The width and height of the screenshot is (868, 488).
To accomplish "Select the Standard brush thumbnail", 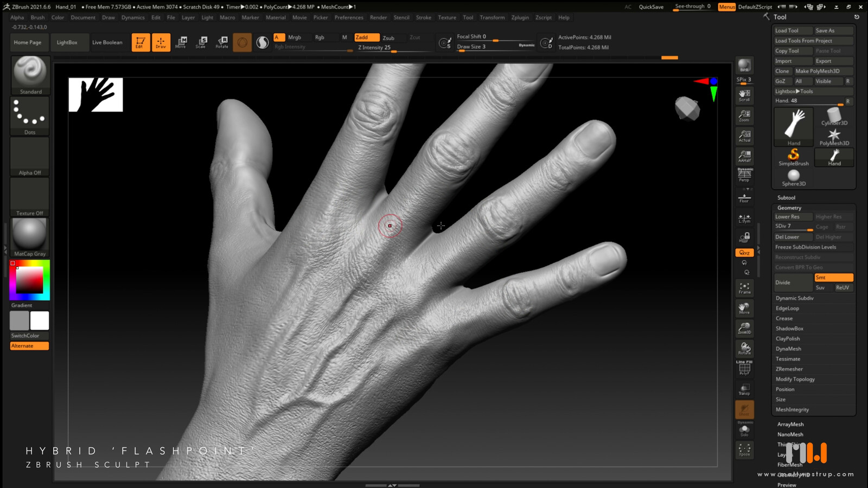I will pyautogui.click(x=30, y=75).
